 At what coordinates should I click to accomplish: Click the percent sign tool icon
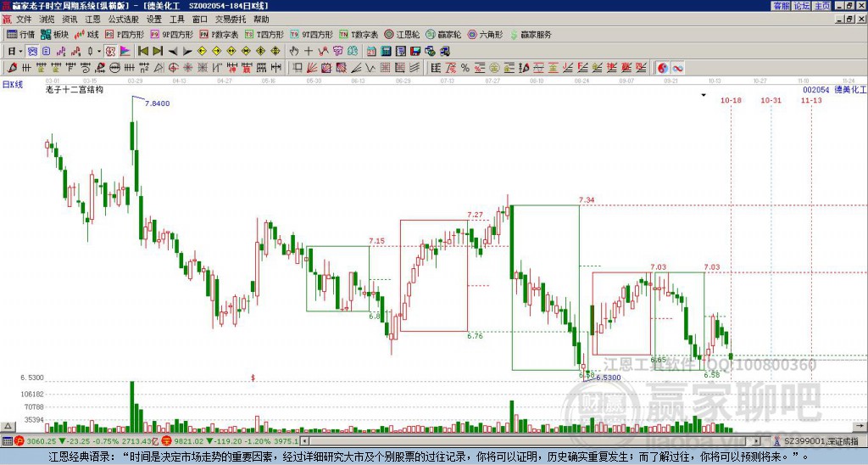pyautogui.click(x=465, y=68)
